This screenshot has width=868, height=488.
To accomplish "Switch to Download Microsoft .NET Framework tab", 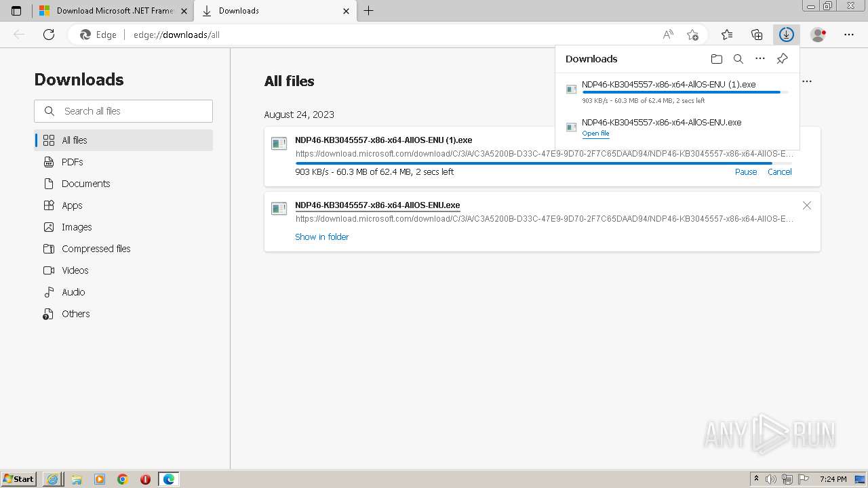I will (x=112, y=11).
